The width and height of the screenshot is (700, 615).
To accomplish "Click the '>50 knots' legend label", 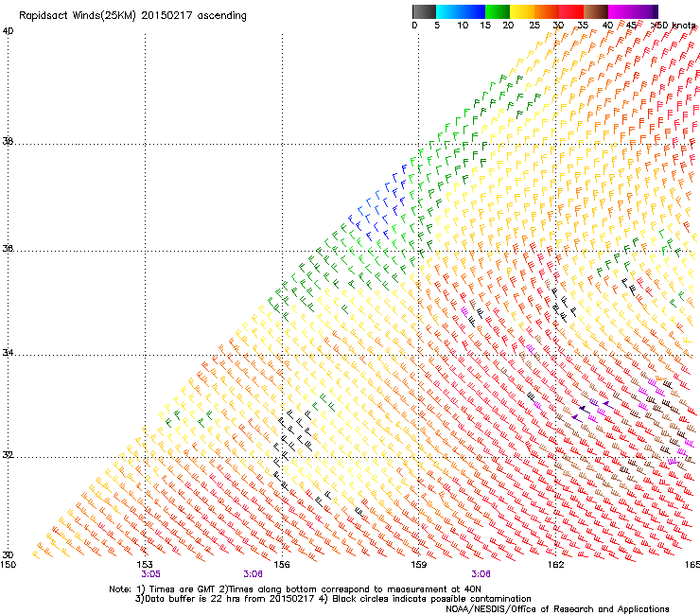I will 674,26.
